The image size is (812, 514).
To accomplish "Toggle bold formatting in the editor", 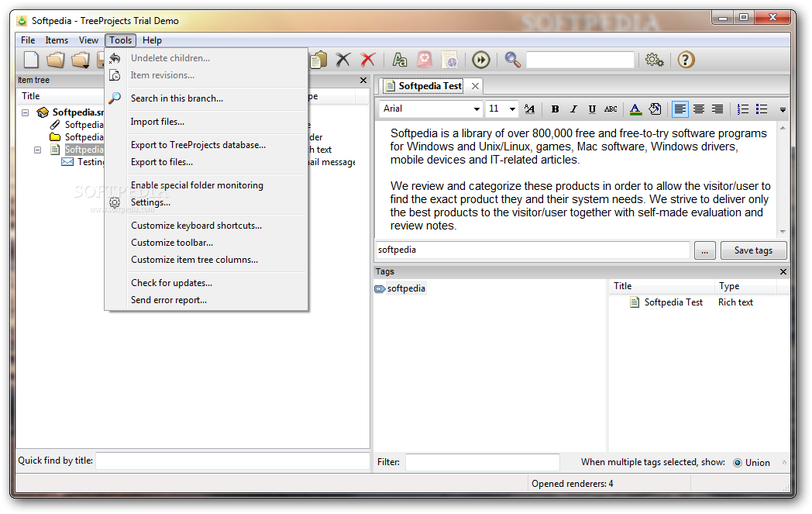I will pos(555,109).
